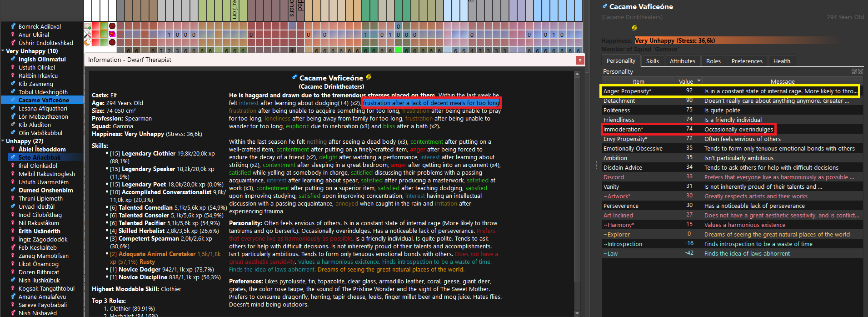Open the Roles tab
The width and height of the screenshot is (868, 317).
(713, 61)
